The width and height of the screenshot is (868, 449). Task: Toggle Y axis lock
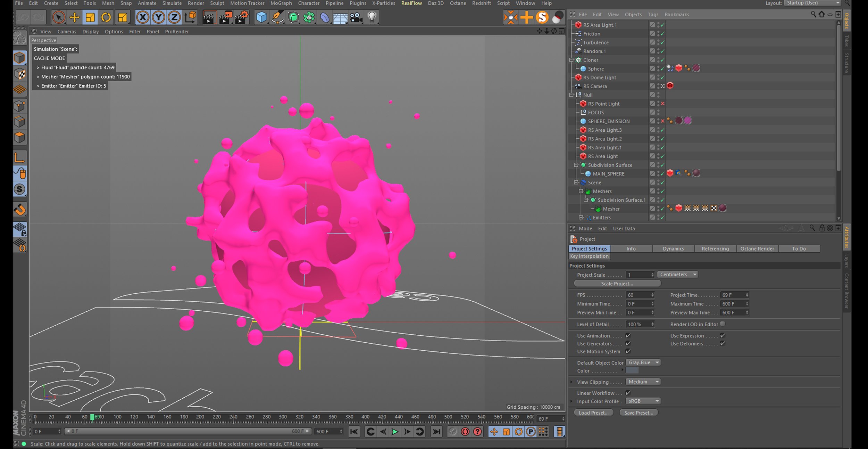158,17
